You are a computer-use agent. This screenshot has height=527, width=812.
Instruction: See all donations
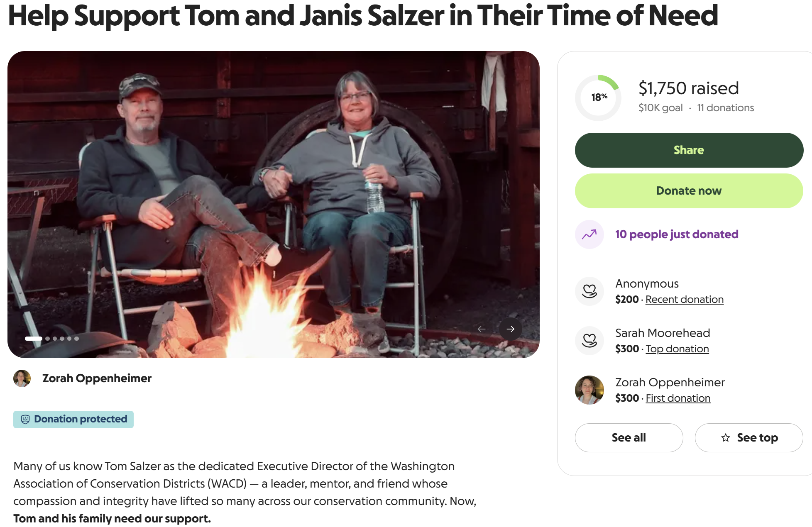tap(629, 437)
